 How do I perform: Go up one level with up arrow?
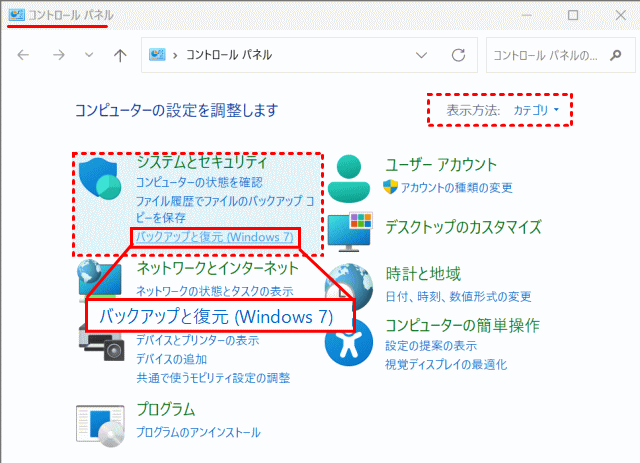[120, 55]
